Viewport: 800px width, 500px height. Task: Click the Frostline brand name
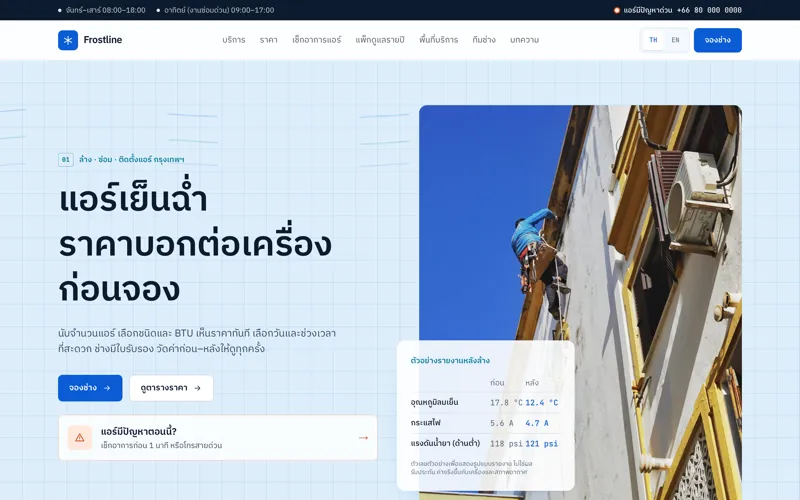click(103, 40)
